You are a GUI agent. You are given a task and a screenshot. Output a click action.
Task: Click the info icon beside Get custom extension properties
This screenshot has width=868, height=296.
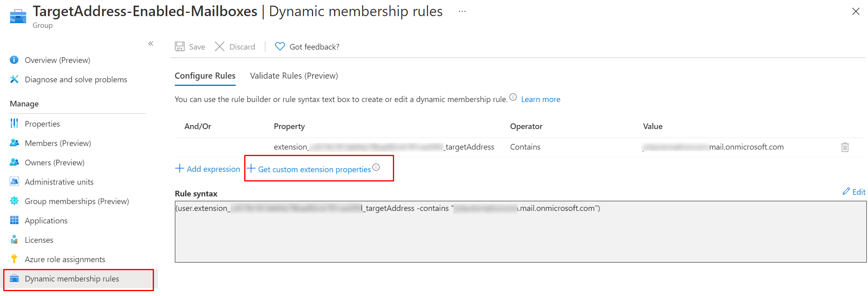click(x=376, y=167)
